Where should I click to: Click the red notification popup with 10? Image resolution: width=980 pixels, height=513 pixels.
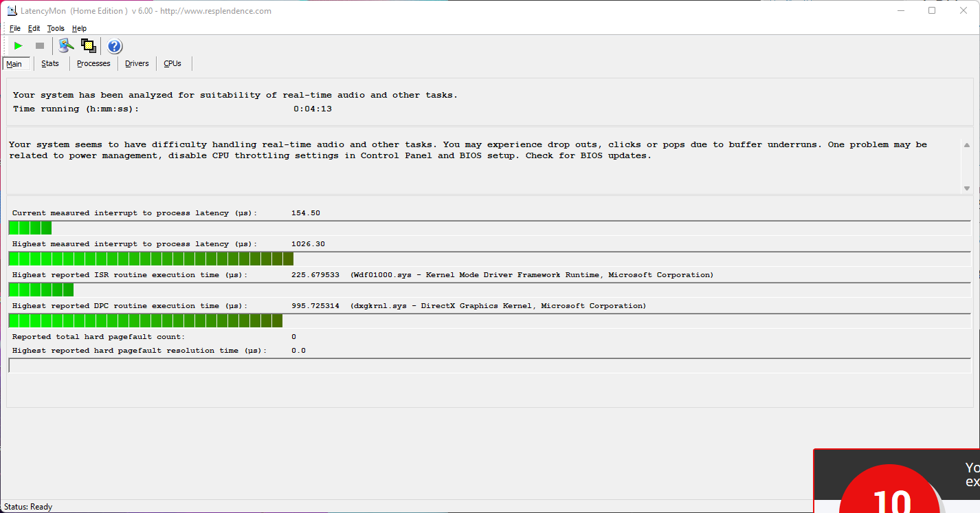pos(897,481)
